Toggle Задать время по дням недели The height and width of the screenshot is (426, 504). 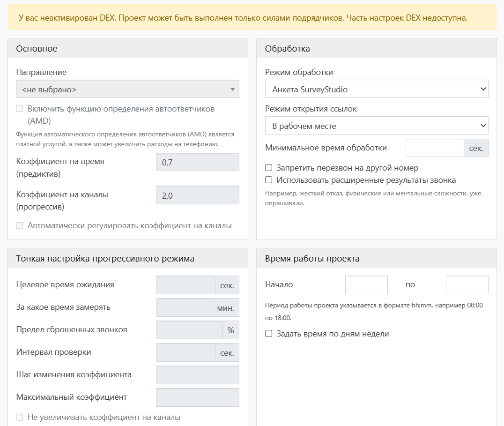(x=269, y=334)
